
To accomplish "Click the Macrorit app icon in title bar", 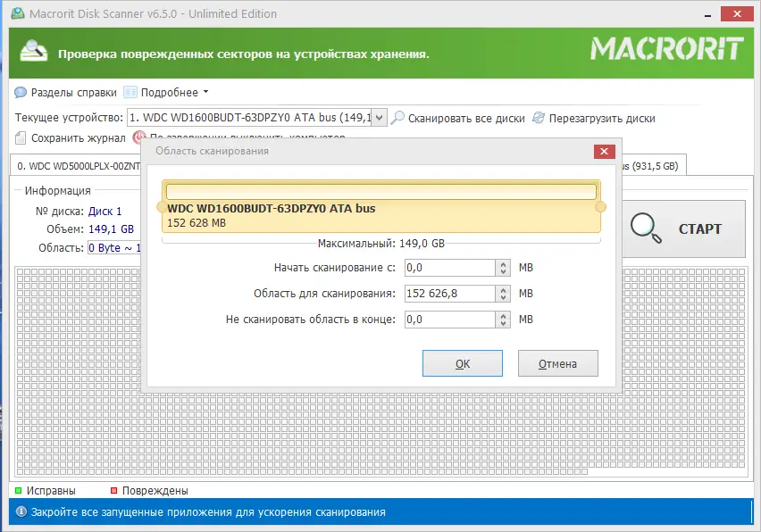I will 18,13.
